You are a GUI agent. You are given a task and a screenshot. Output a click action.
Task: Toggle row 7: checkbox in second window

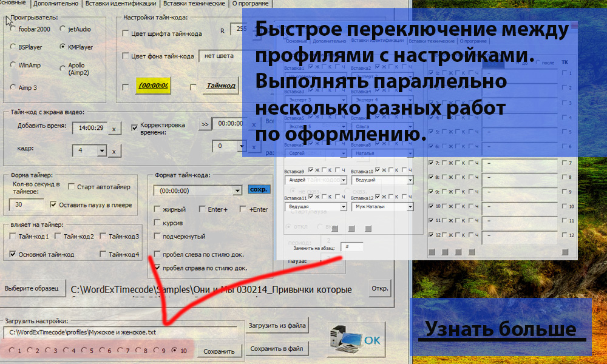click(431, 163)
